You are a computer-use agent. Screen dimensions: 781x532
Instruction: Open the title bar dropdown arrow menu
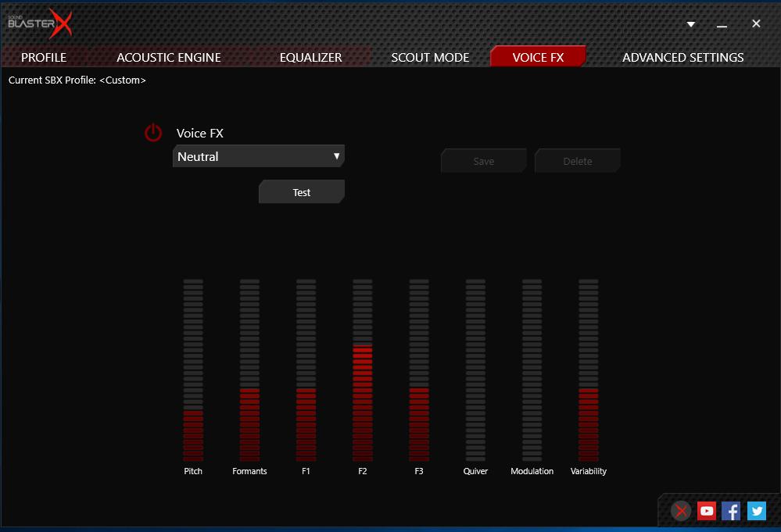tap(691, 24)
